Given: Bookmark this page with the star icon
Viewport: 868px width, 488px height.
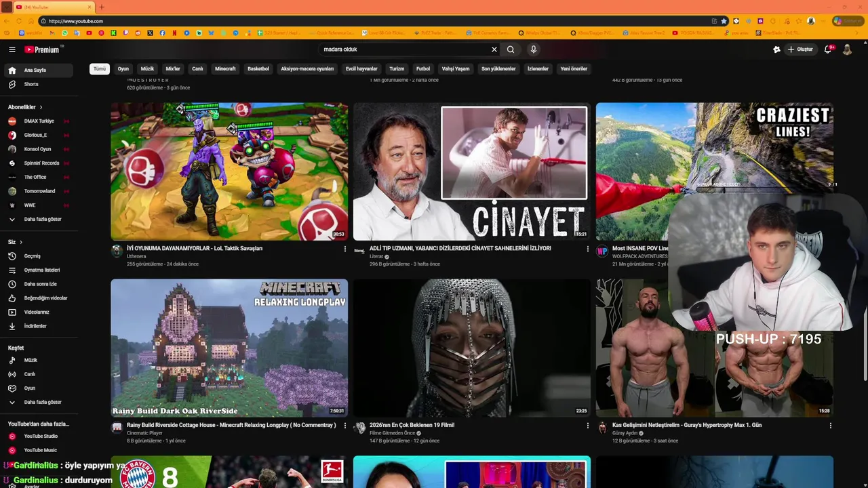Looking at the screenshot, I should pos(724,21).
